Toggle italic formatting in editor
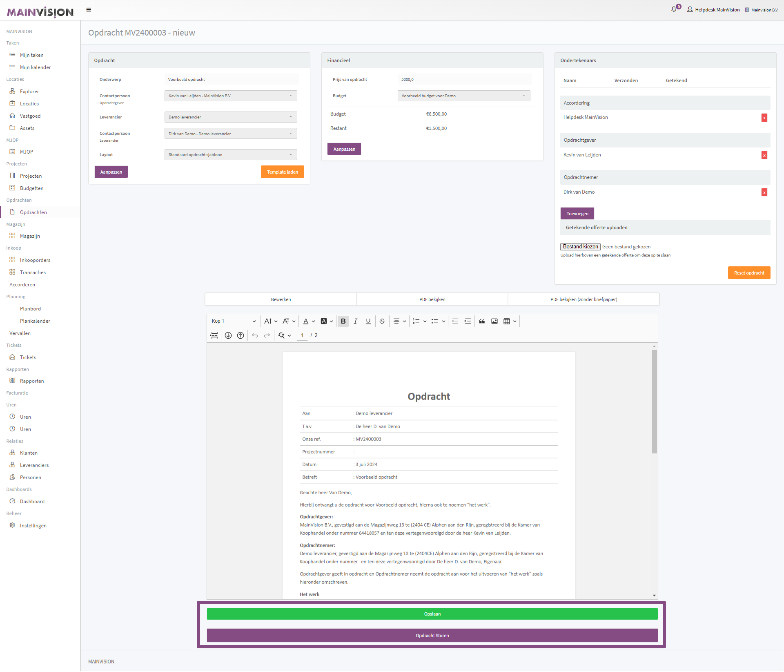The width and height of the screenshot is (784, 672). tap(355, 321)
